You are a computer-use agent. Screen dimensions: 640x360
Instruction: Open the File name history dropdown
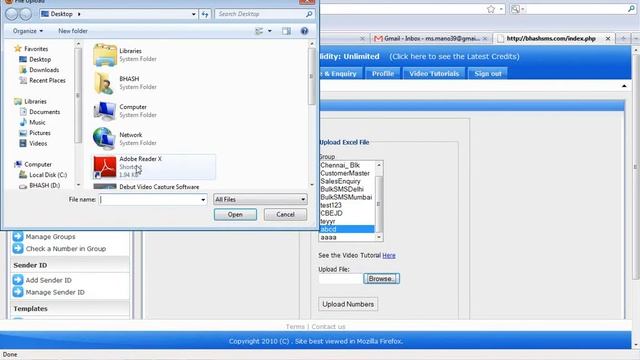(x=203, y=200)
